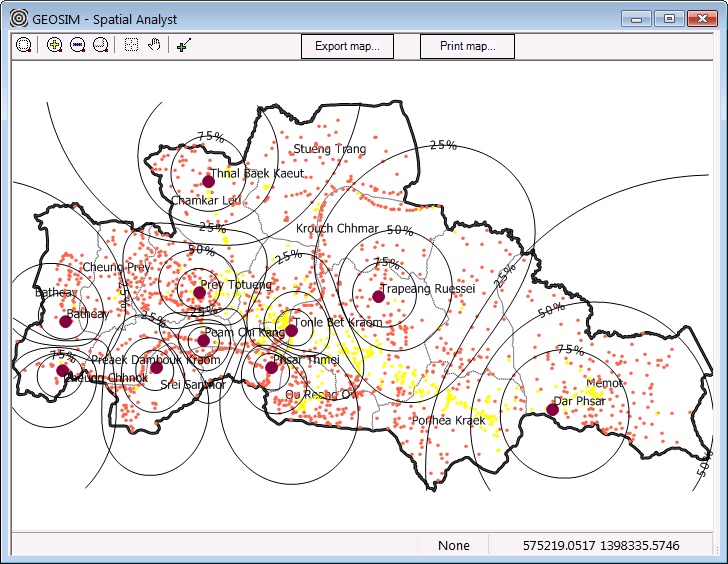
Task: Click the Peam Chi Kang marker dot
Action: tap(203, 340)
